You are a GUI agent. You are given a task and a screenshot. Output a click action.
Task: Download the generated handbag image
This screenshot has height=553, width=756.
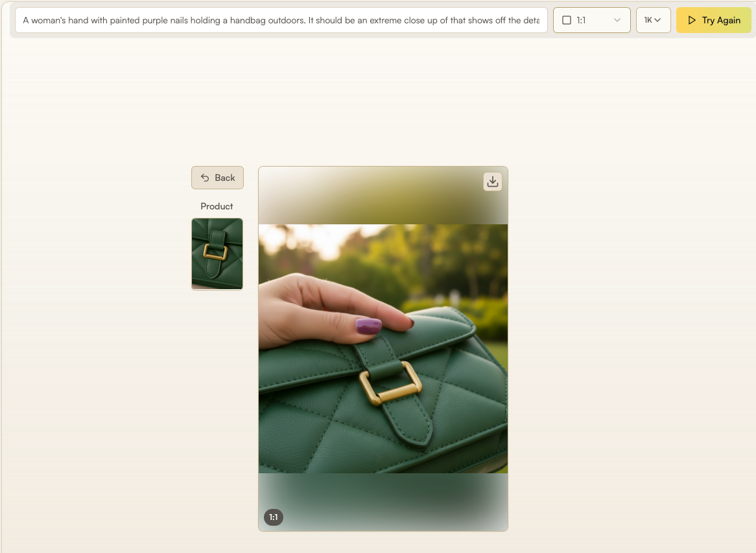[492, 182]
